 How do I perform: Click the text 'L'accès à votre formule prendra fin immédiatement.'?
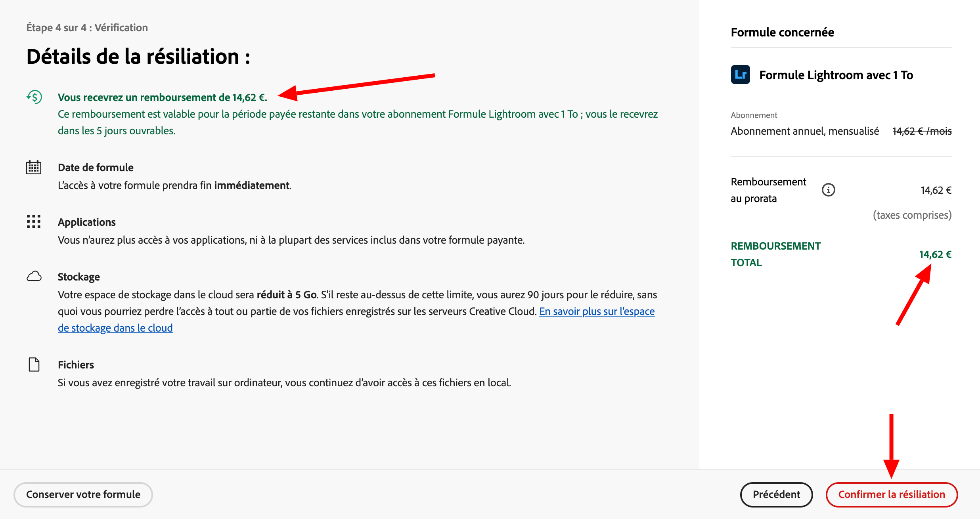pos(174,185)
